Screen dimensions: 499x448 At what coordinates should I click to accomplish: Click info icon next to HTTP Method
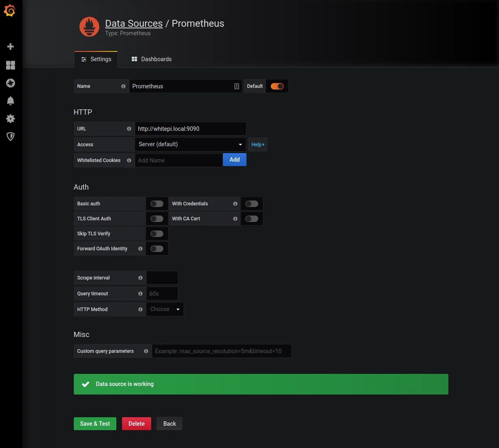(140, 309)
